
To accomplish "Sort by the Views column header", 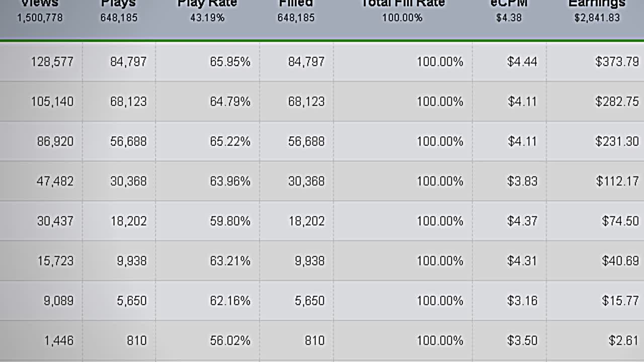I will tap(40, 4).
